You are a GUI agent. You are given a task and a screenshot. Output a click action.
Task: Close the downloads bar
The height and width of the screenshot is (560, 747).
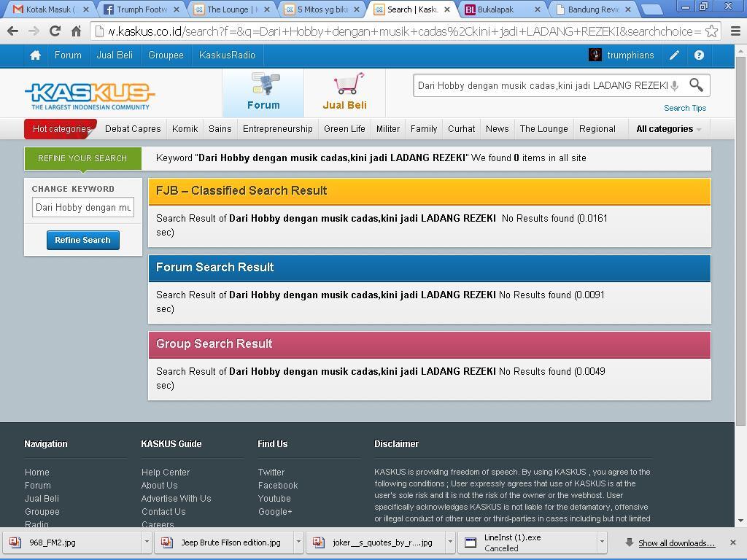(x=732, y=542)
